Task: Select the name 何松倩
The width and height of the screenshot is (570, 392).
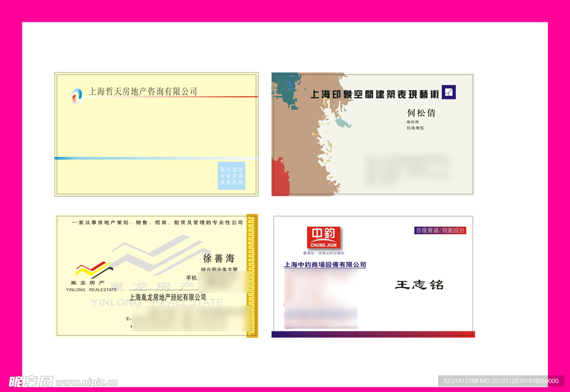Action: [x=421, y=112]
